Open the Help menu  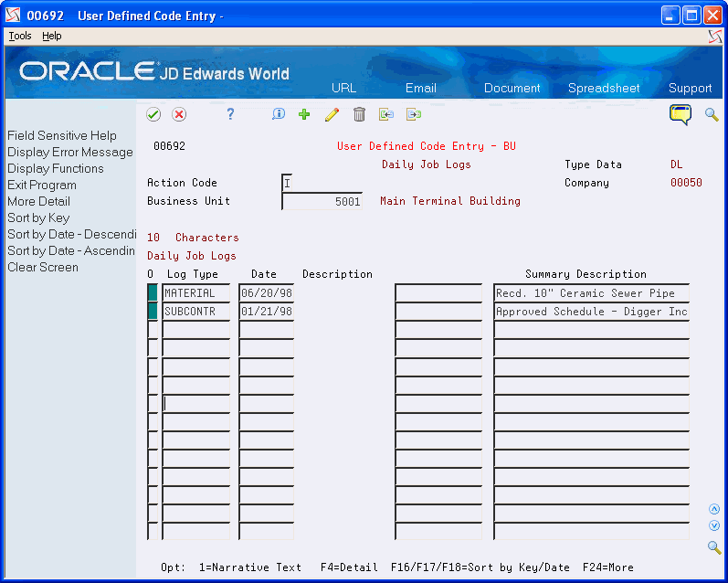click(x=51, y=36)
